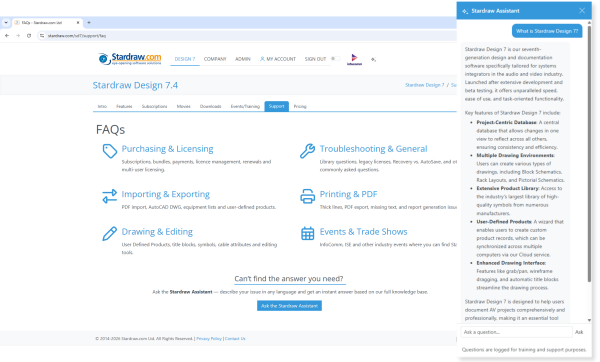Open the Troubleshooting & General FAQ link
Image resolution: width=600 pixels, height=362 pixels.
click(x=373, y=149)
